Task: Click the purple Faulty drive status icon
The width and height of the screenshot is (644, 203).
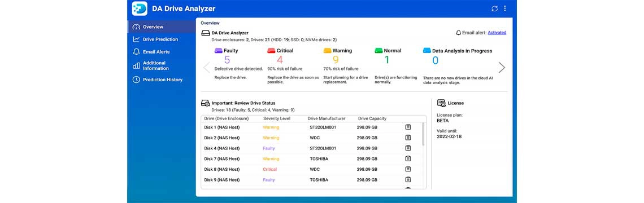Action: 219,51
